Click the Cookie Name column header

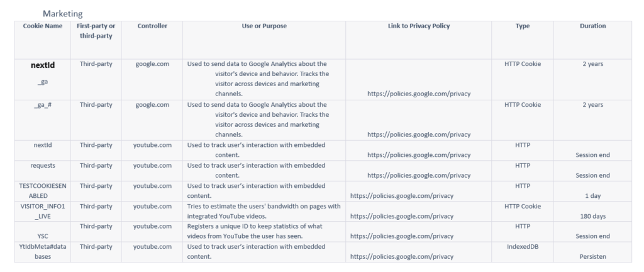pos(43,26)
